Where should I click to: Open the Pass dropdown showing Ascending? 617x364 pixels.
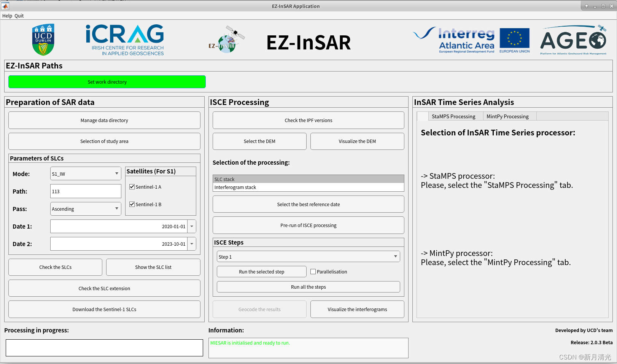coord(86,209)
